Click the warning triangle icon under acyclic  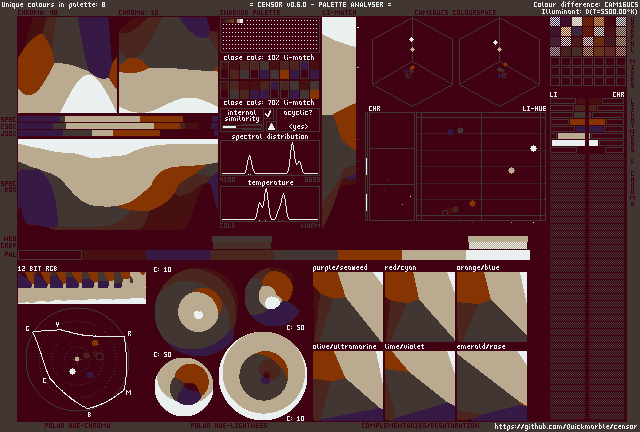click(269, 127)
